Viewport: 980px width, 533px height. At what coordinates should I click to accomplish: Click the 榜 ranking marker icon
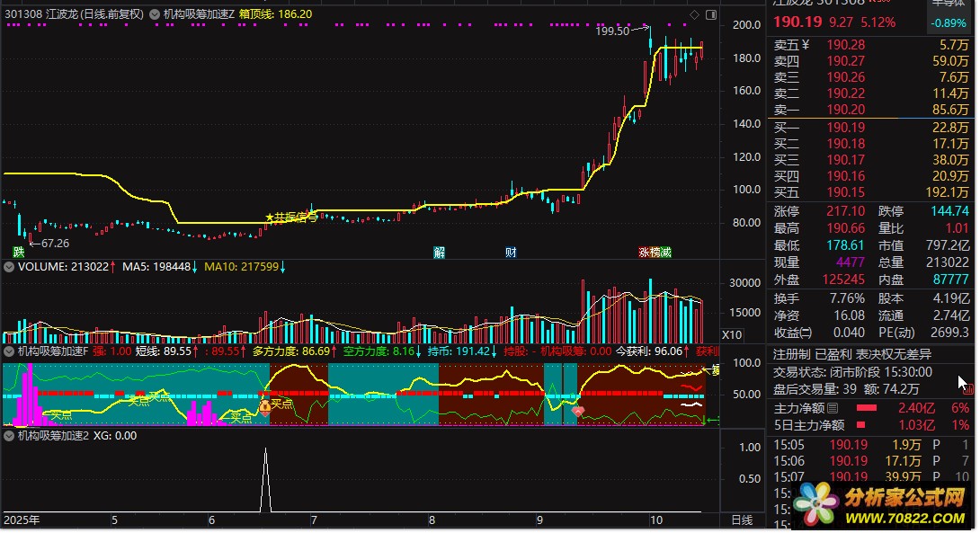point(655,252)
